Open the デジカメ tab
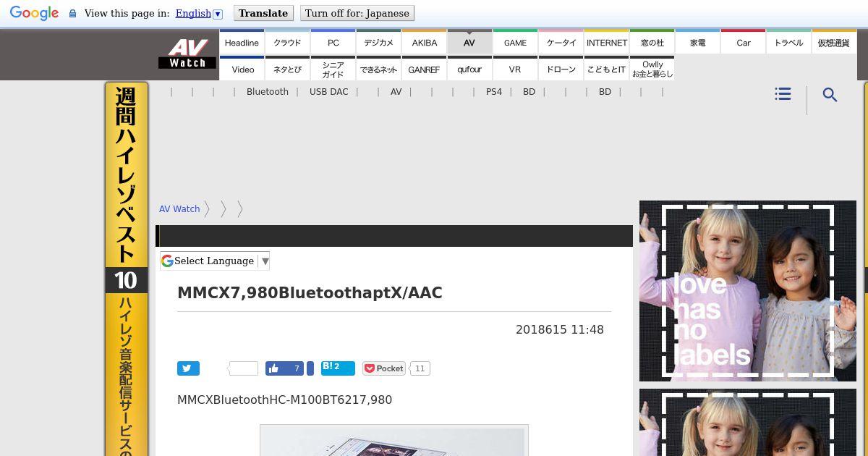The height and width of the screenshot is (456, 868). pyautogui.click(x=378, y=42)
